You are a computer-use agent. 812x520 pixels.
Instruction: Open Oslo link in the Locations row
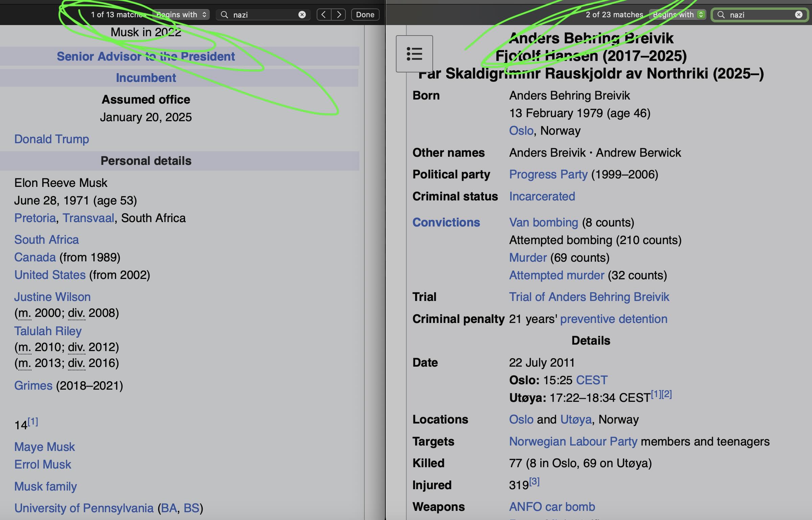(x=521, y=419)
